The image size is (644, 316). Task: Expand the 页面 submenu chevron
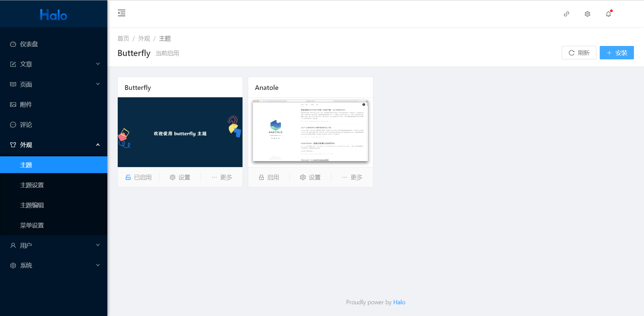[x=98, y=84]
